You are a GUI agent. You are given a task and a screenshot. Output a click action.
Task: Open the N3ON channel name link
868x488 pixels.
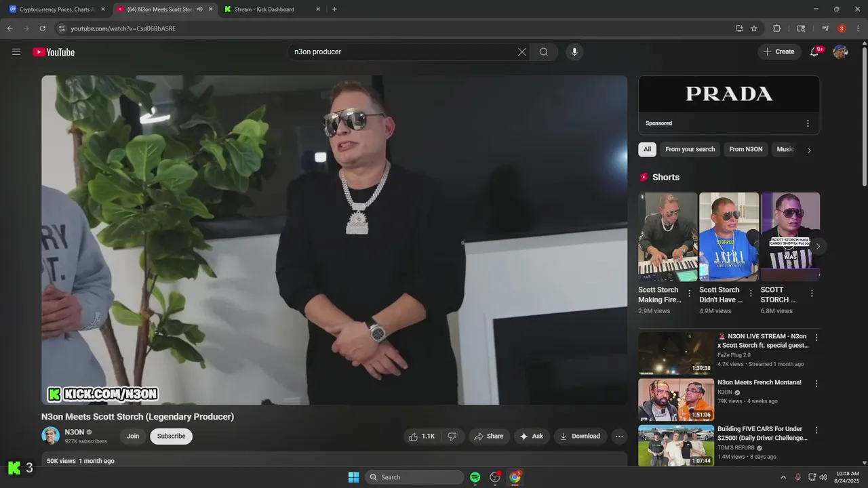click(75, 432)
